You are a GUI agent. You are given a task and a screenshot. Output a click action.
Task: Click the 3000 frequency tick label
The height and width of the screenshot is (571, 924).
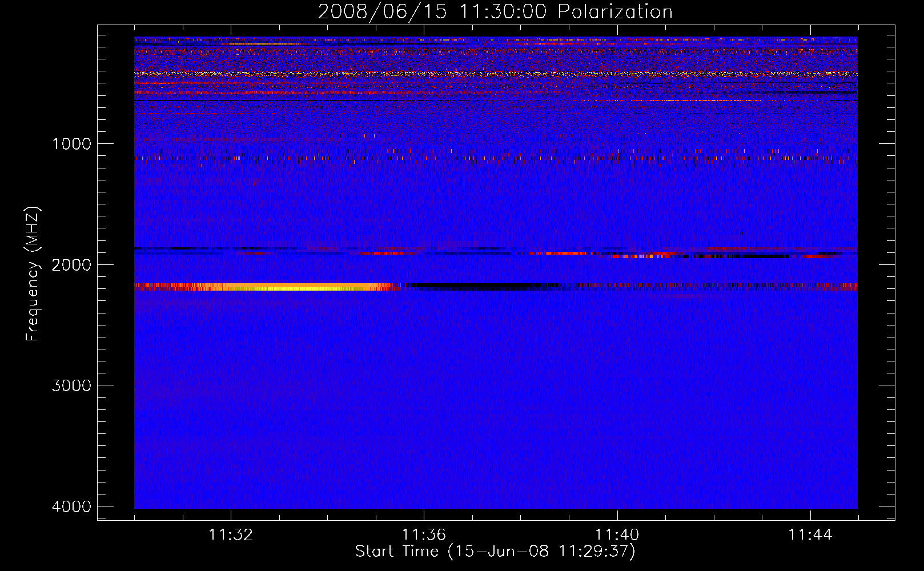(71, 385)
